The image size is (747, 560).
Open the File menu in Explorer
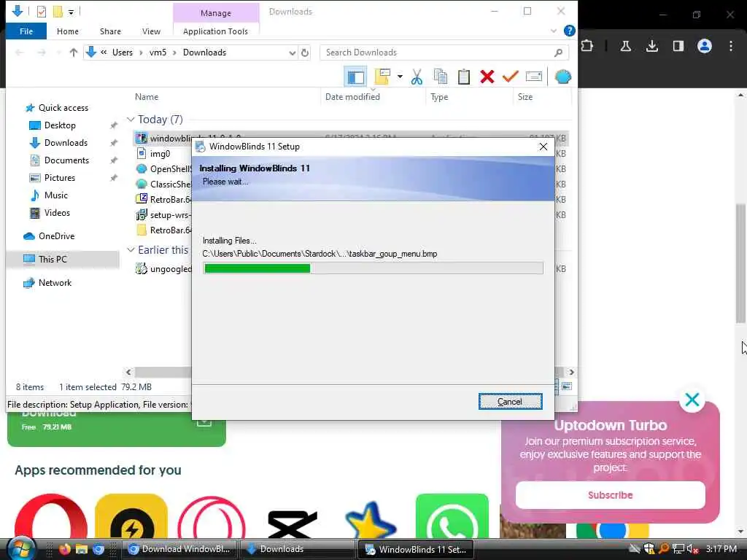point(26,31)
